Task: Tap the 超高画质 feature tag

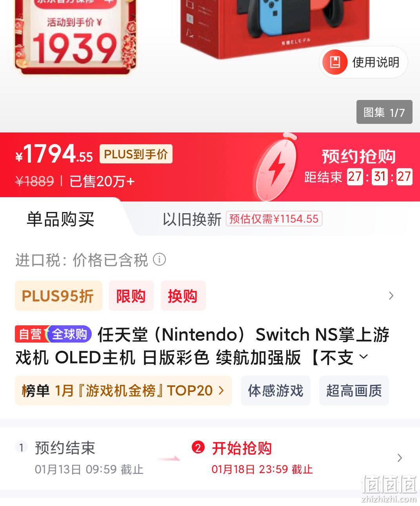Action: click(354, 390)
